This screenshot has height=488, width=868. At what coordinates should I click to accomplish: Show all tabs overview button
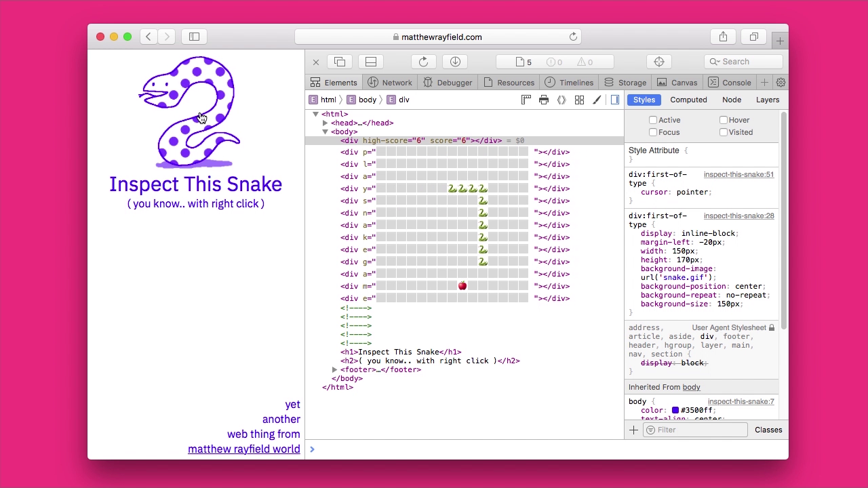pyautogui.click(x=753, y=37)
